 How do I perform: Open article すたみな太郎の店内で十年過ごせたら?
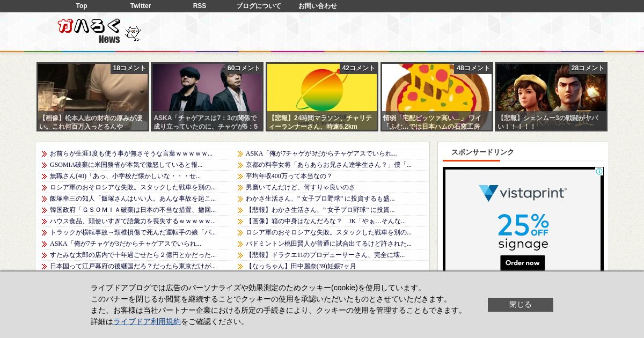pyautogui.click(x=133, y=255)
